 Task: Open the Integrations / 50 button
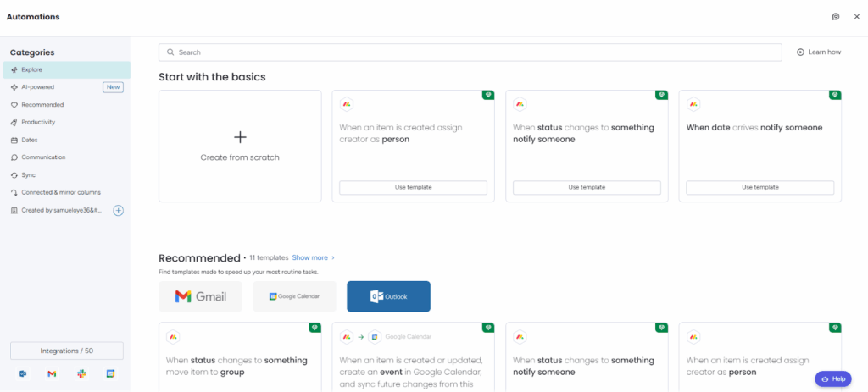(67, 351)
